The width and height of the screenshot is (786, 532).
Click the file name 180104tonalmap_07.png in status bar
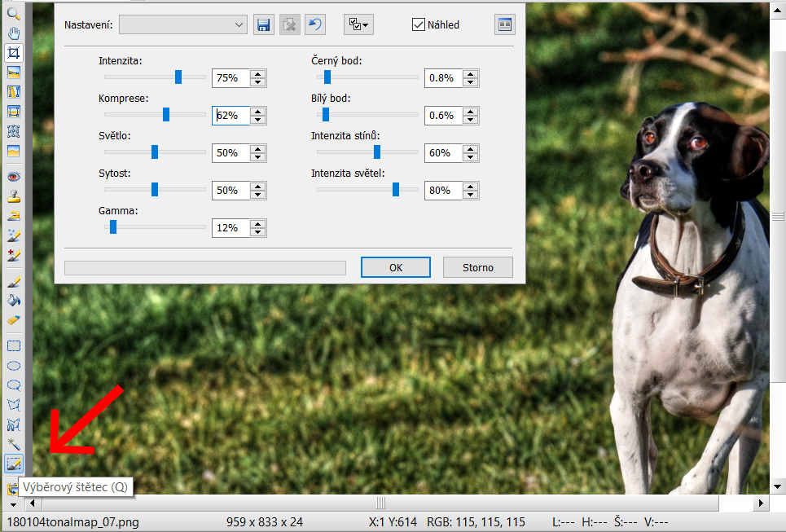[73, 522]
